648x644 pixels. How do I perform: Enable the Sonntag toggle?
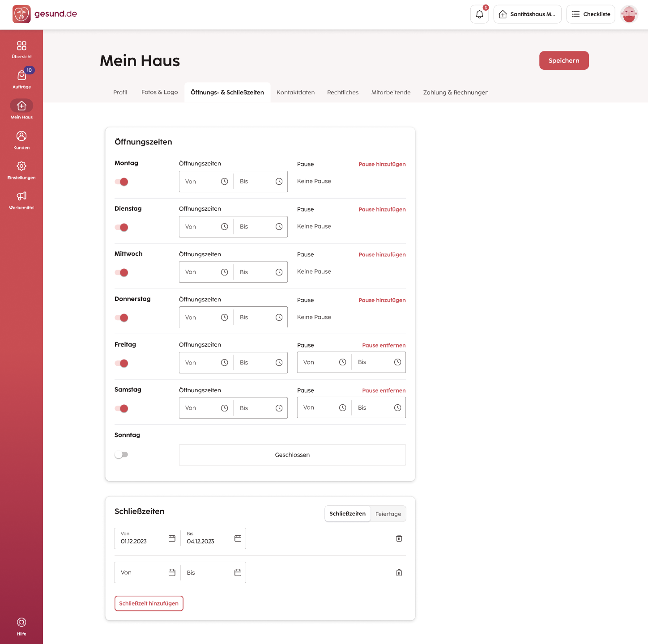[121, 454]
